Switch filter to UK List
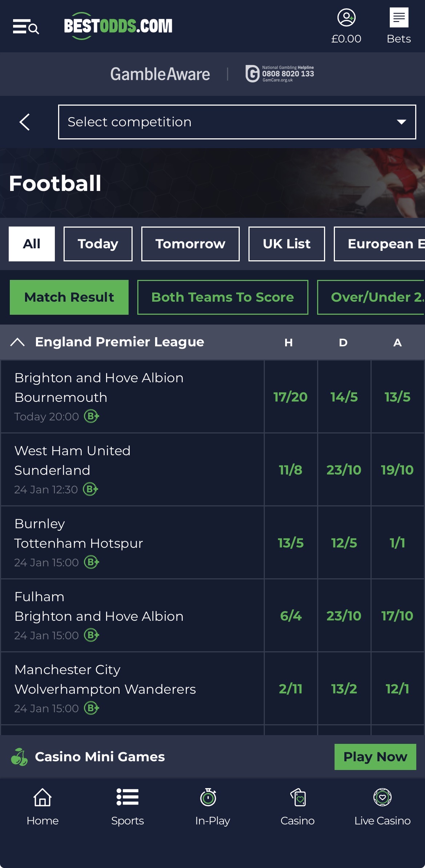This screenshot has width=425, height=868. click(286, 244)
